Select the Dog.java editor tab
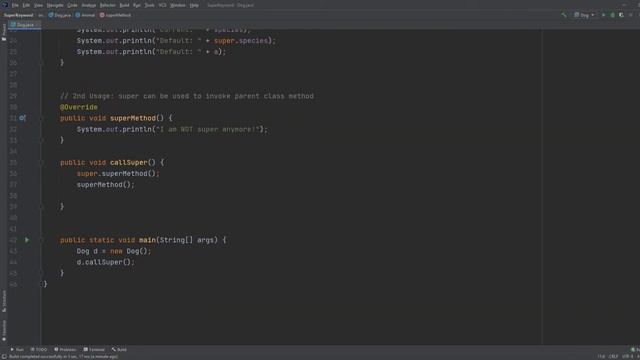 (25, 25)
